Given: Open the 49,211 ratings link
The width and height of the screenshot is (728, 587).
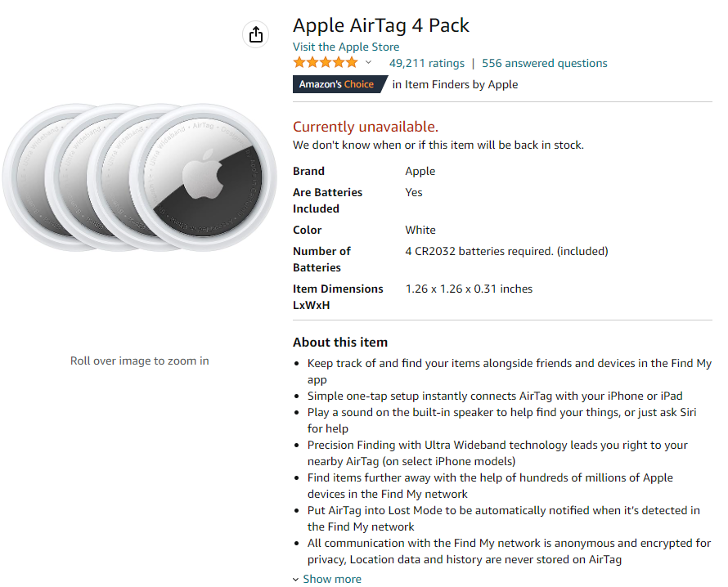Looking at the screenshot, I should (x=426, y=63).
